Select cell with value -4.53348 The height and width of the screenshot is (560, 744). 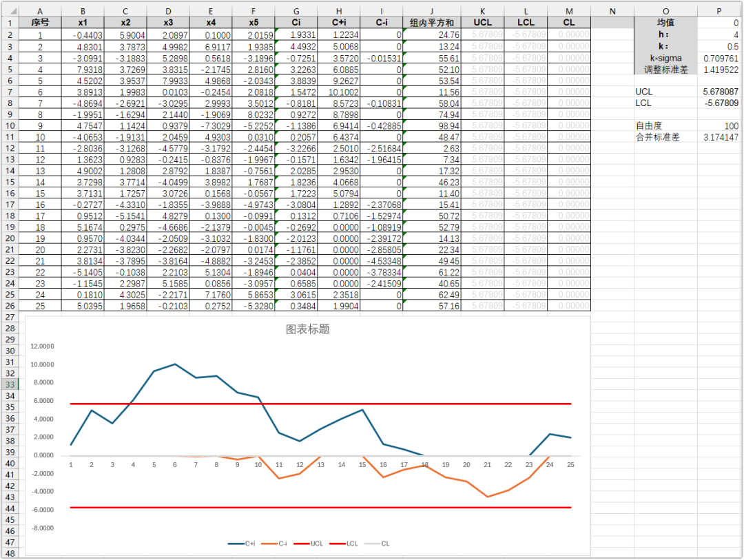[382, 261]
